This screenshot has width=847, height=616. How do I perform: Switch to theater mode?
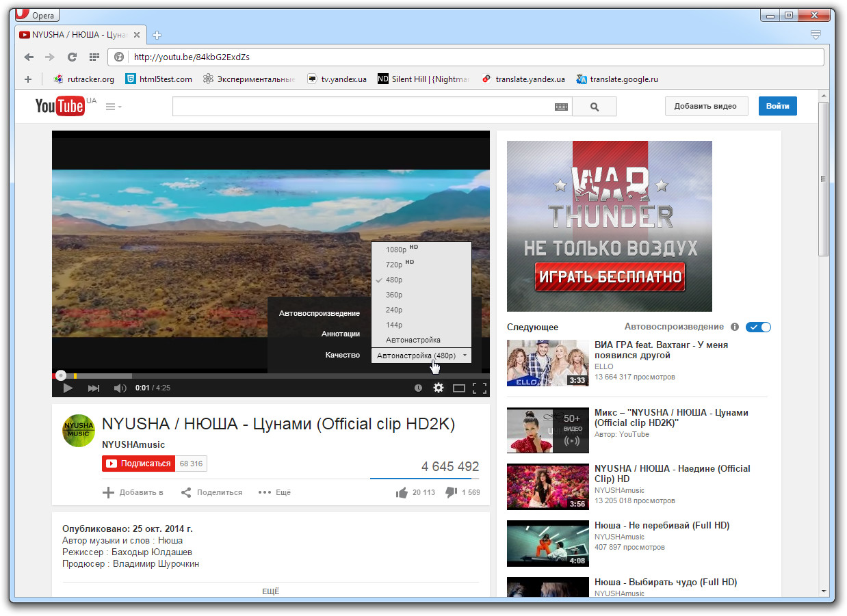[x=459, y=388]
